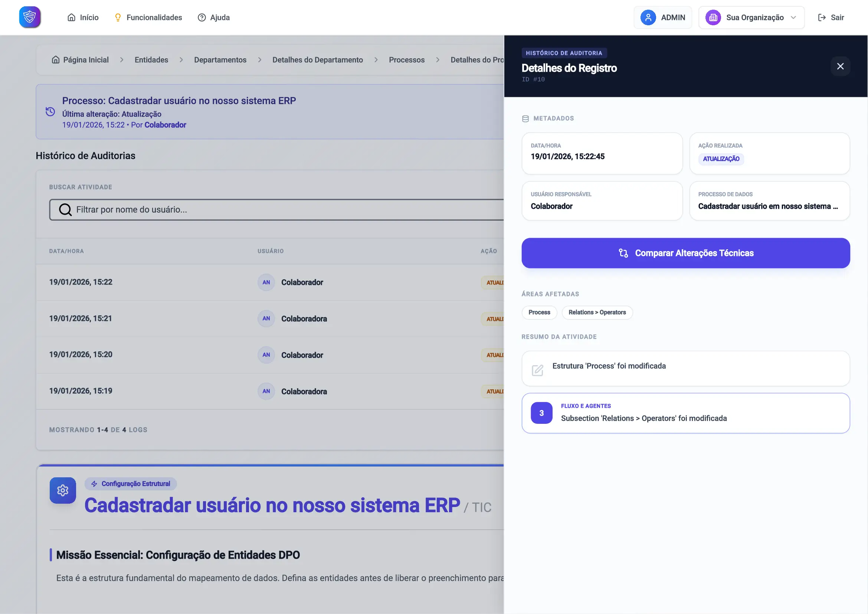Screen dimensions: 868x614
Task: Click the metadata database icon in Detalhes do Registro
Action: 525,118
